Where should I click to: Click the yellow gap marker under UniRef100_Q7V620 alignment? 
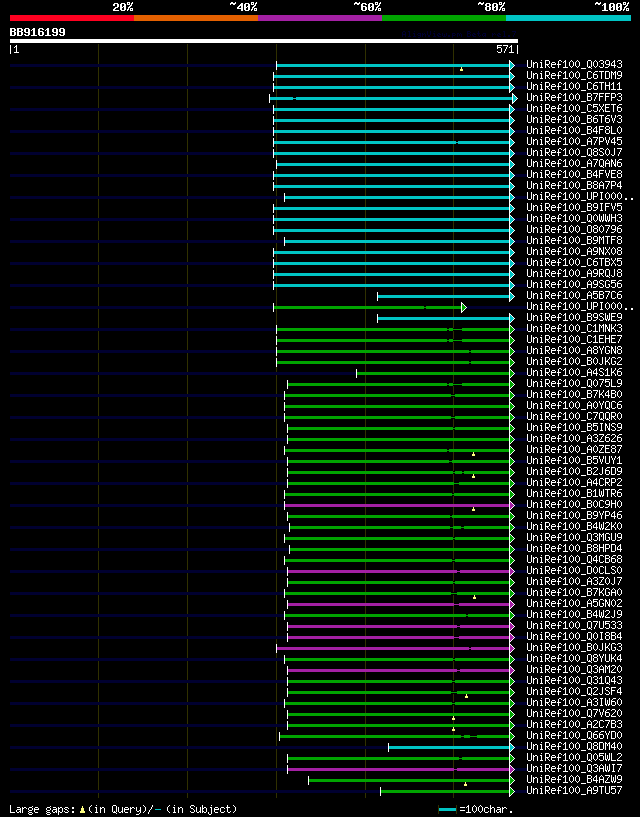point(453,718)
